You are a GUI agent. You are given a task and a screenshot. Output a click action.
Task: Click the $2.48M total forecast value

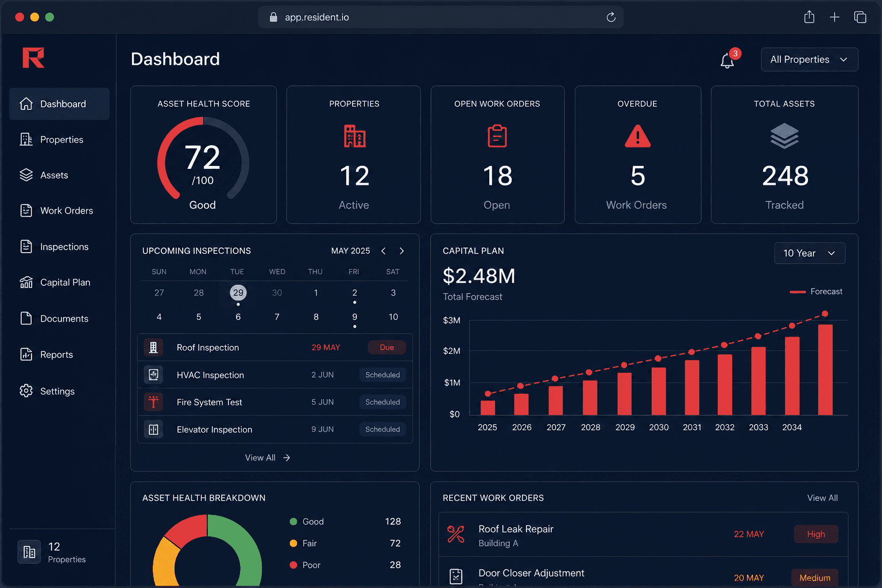479,276
